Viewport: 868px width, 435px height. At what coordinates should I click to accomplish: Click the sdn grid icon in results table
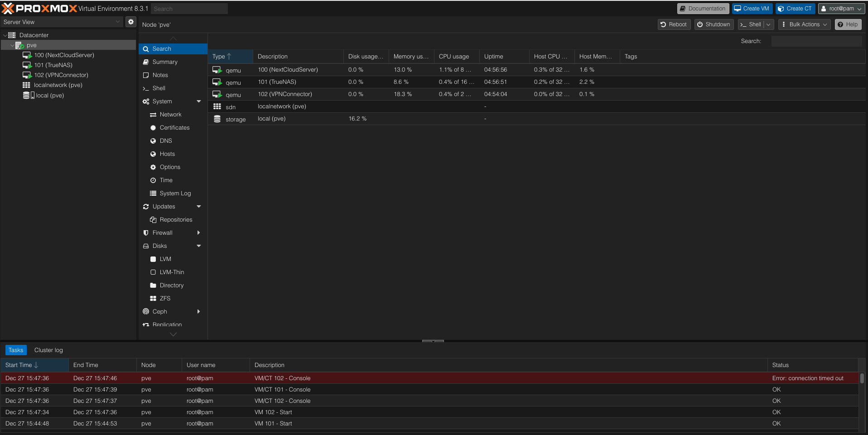(217, 106)
